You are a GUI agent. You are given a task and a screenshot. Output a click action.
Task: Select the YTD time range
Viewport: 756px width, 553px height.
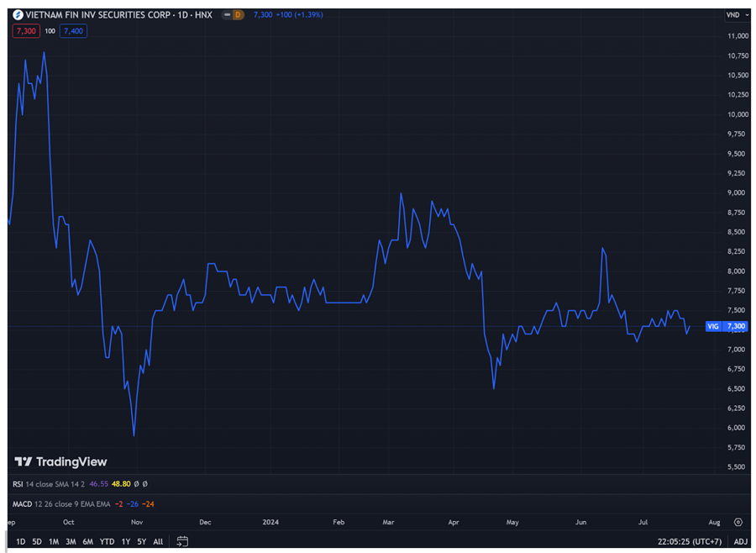click(107, 541)
